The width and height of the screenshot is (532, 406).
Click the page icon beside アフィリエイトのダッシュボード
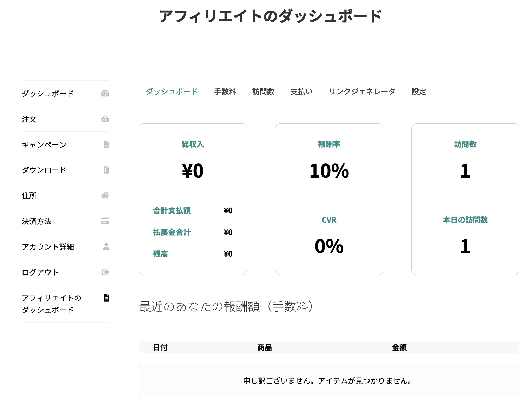(107, 298)
